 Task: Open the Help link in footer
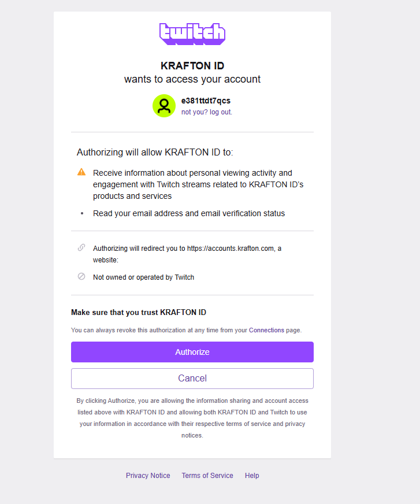click(x=252, y=476)
